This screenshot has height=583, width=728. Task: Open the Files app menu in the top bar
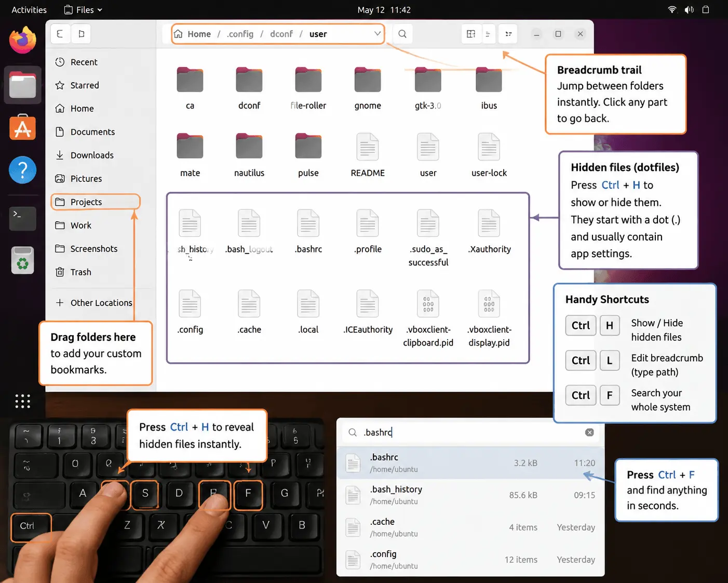[x=83, y=10]
